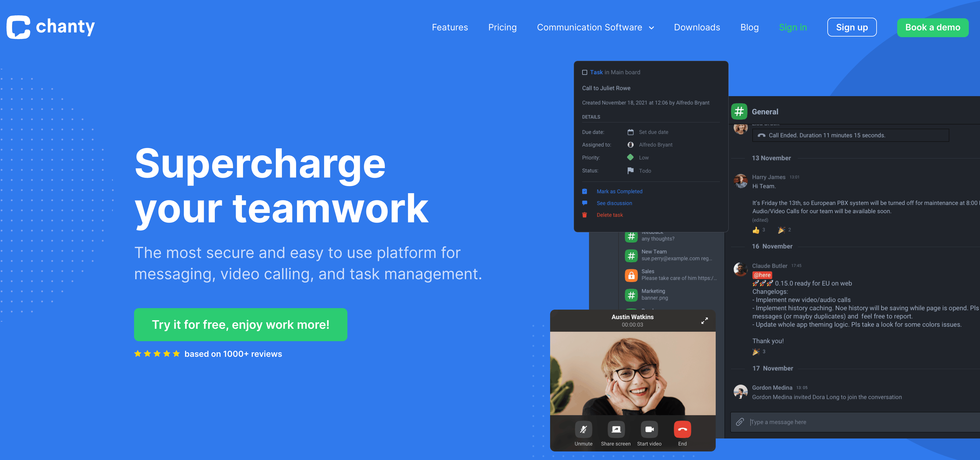Click the See discussion chat icon
980x460 pixels.
[x=584, y=203]
